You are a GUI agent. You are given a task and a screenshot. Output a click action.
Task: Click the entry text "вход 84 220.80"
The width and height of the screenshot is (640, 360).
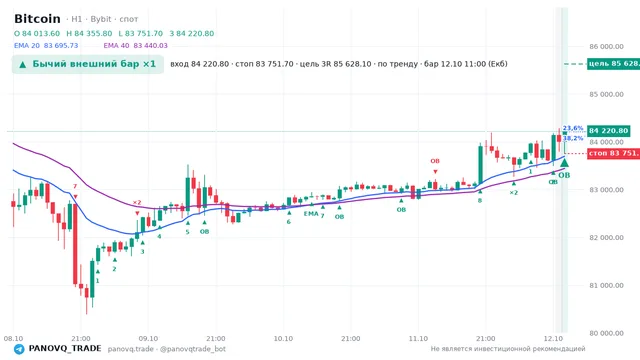click(x=200, y=64)
